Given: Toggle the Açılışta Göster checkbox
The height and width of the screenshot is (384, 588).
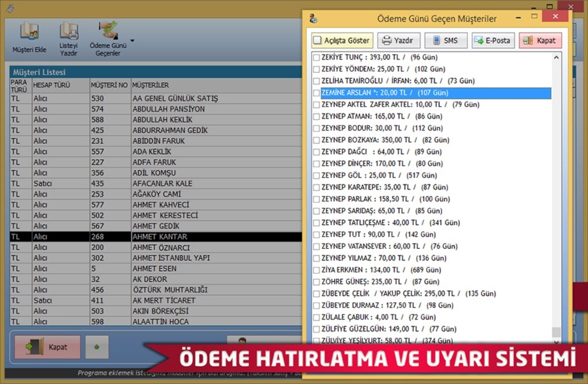Looking at the screenshot, I should [x=317, y=40].
